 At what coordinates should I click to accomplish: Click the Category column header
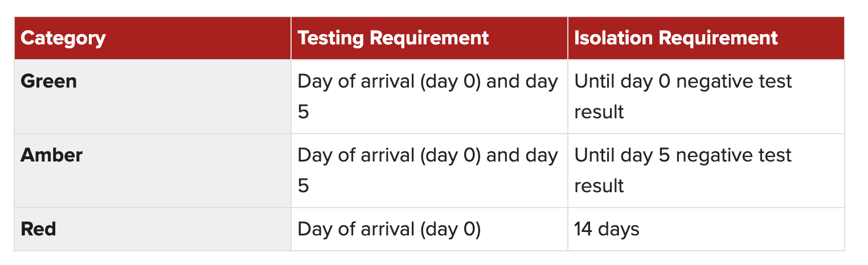click(153, 38)
